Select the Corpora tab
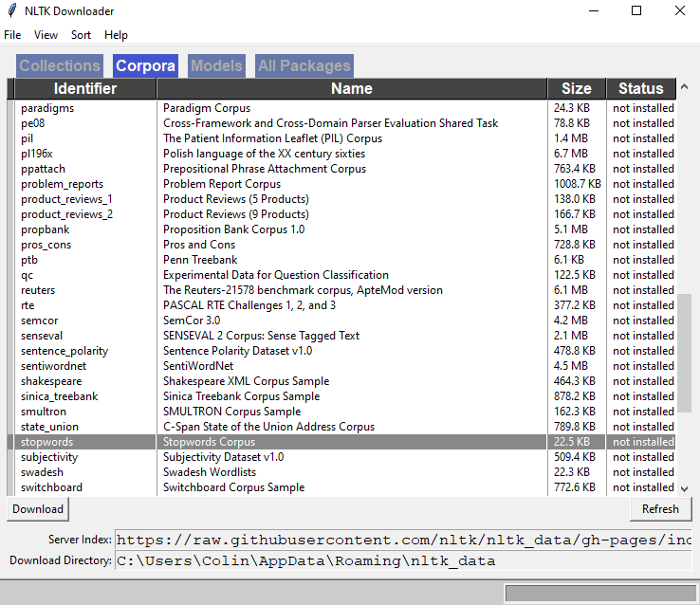The image size is (700, 605). pyautogui.click(x=145, y=66)
